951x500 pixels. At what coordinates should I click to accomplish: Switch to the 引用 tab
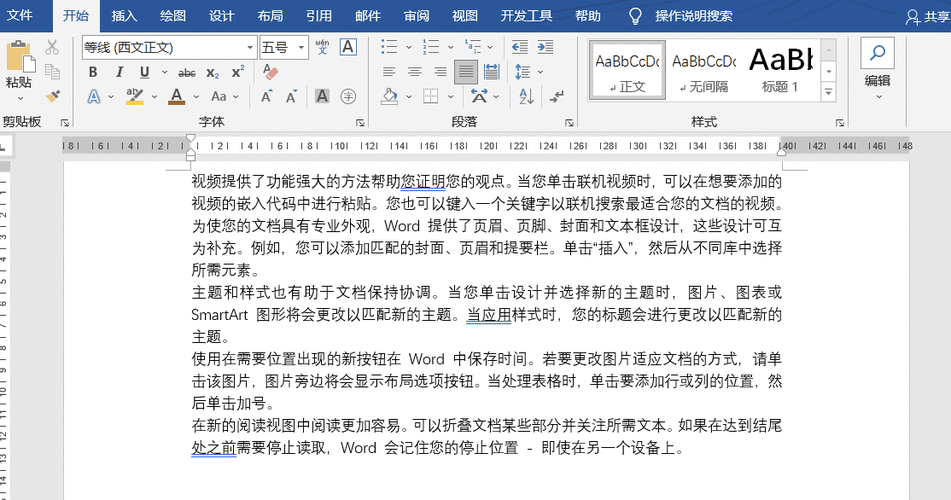(x=319, y=16)
